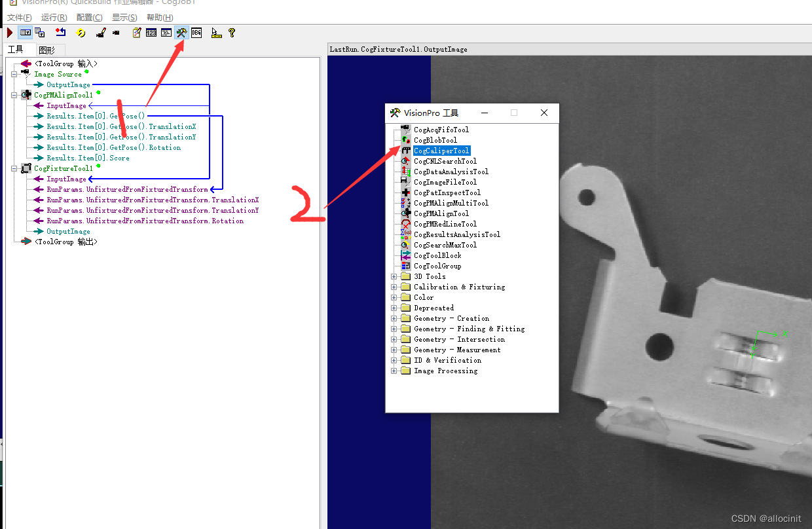Click the highlighted toolbar icon next to Run

click(x=25, y=32)
